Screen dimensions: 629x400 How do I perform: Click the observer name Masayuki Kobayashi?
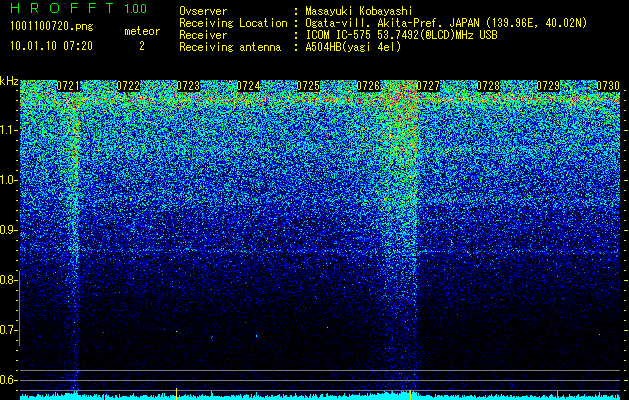pyautogui.click(x=359, y=11)
